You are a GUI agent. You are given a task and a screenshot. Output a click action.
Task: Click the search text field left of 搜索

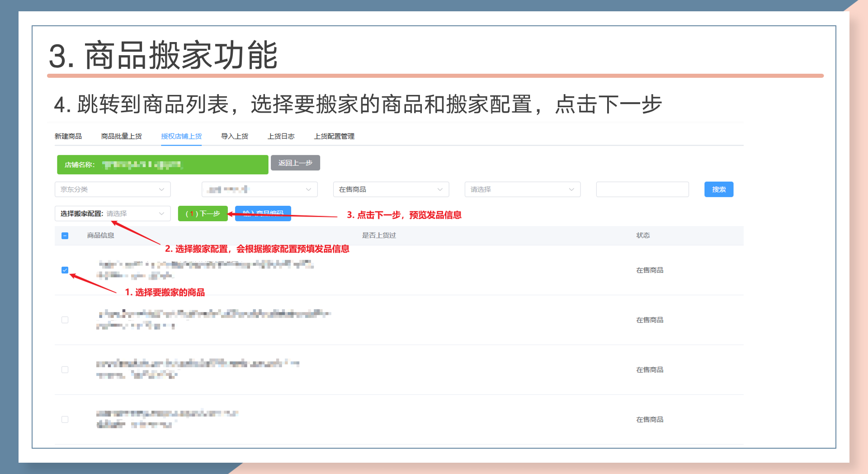pyautogui.click(x=642, y=190)
